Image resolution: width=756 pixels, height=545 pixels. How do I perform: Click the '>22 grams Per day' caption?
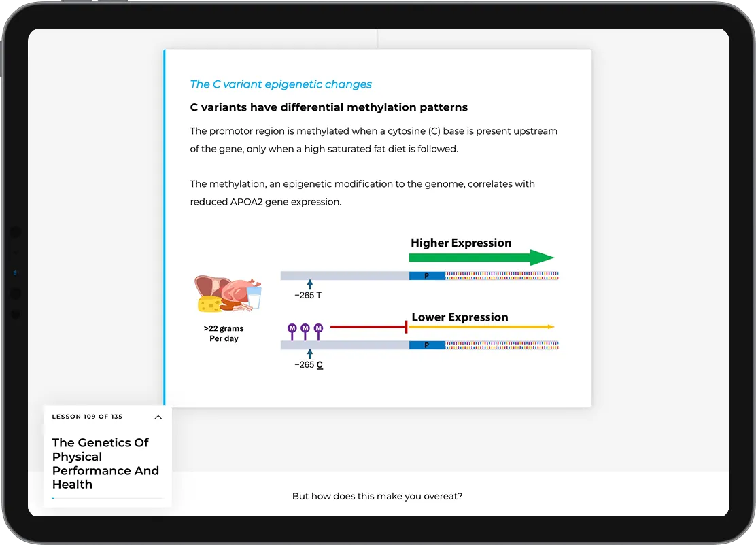pyautogui.click(x=224, y=334)
